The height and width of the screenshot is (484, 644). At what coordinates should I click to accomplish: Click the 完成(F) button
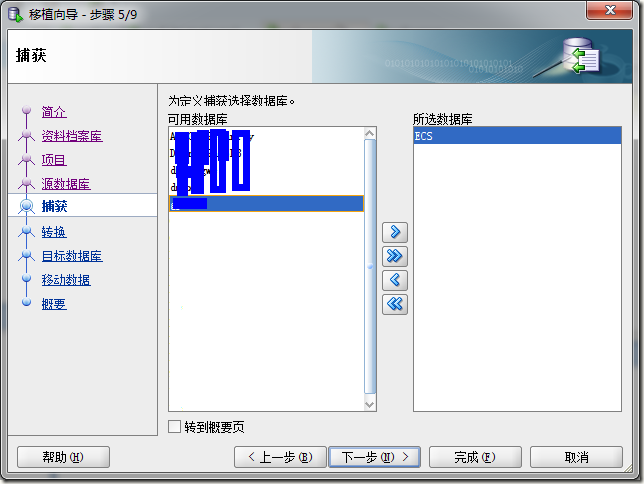475,457
